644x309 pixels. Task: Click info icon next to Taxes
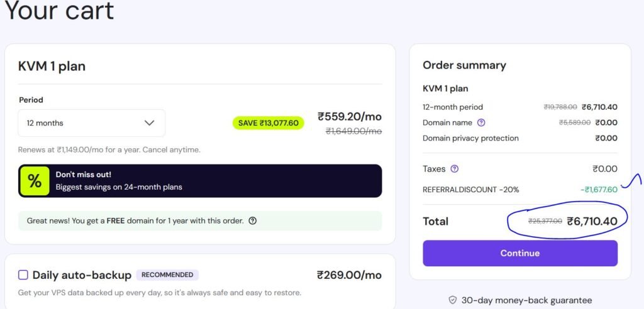[455, 169]
